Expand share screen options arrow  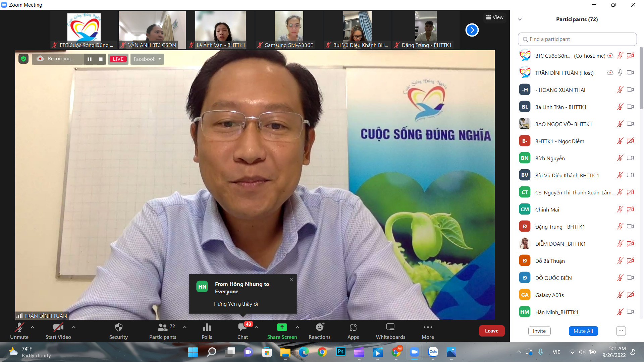click(x=298, y=327)
